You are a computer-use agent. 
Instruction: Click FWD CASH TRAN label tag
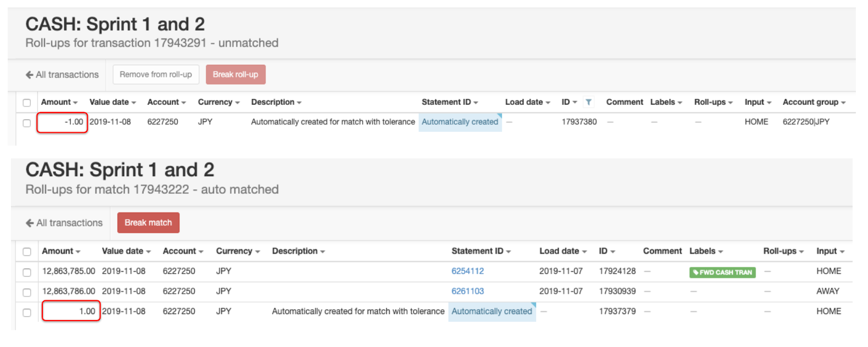coord(722,272)
